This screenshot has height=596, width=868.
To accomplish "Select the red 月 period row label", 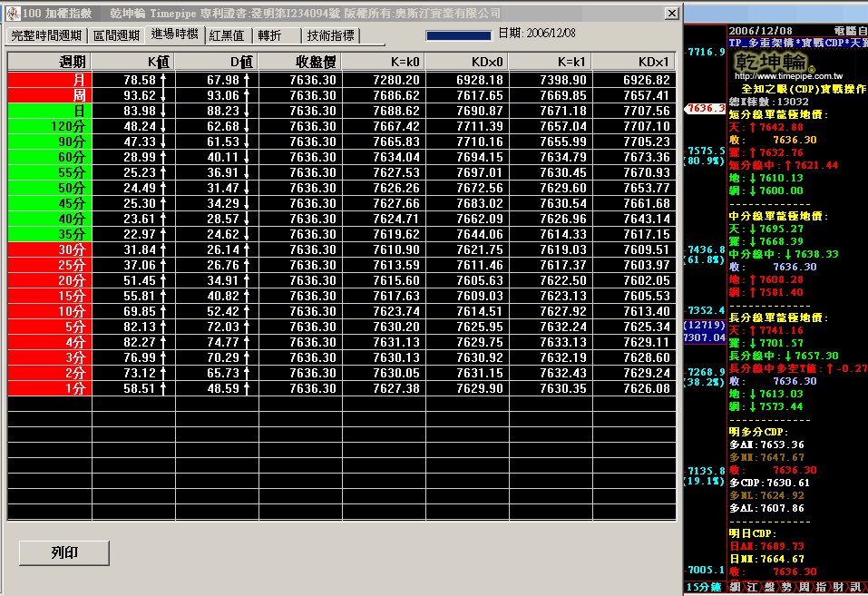I will 49,80.
